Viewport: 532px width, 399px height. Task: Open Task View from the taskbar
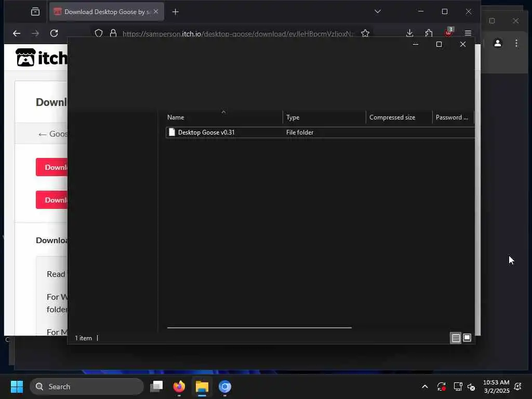coord(156,386)
